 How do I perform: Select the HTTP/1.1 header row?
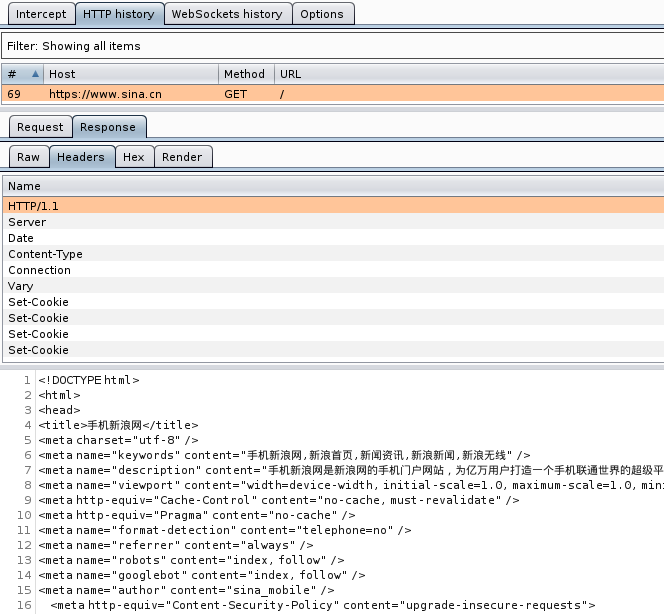[x=333, y=206]
